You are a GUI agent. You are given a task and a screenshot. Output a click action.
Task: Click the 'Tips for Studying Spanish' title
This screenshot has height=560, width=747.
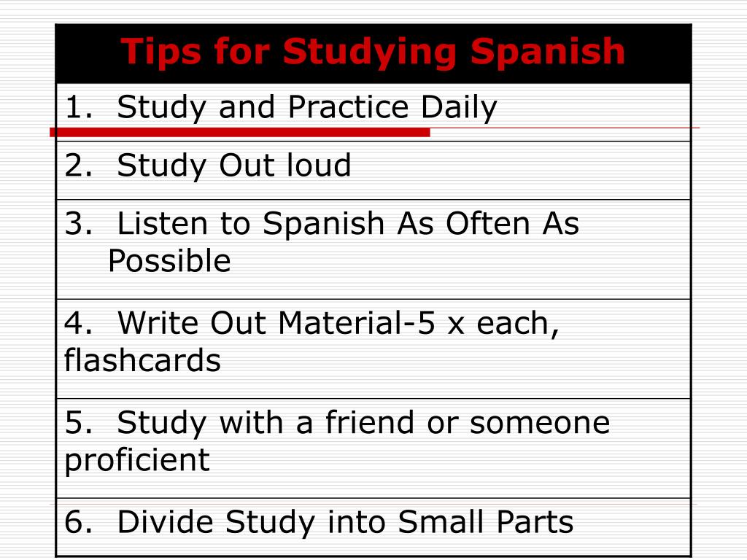373,52
